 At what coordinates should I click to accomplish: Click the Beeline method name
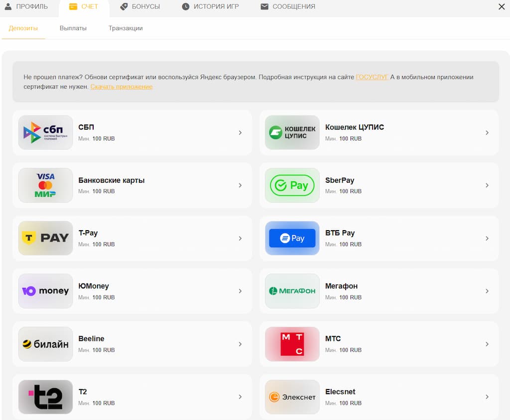coord(92,339)
